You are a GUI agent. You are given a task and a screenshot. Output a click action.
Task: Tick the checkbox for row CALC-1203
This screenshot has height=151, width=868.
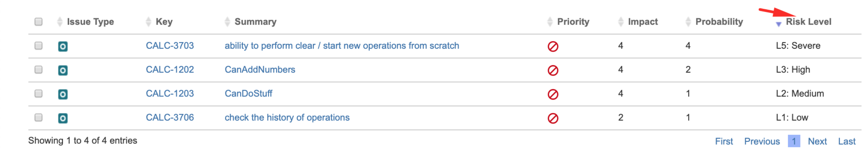pos(38,93)
